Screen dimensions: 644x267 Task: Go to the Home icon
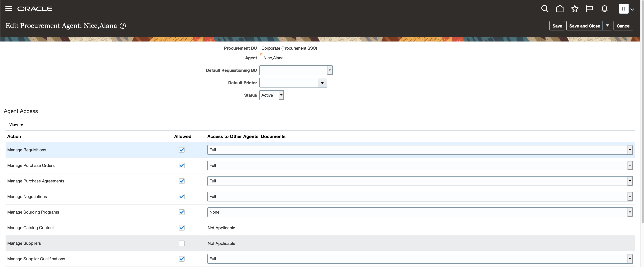(560, 9)
